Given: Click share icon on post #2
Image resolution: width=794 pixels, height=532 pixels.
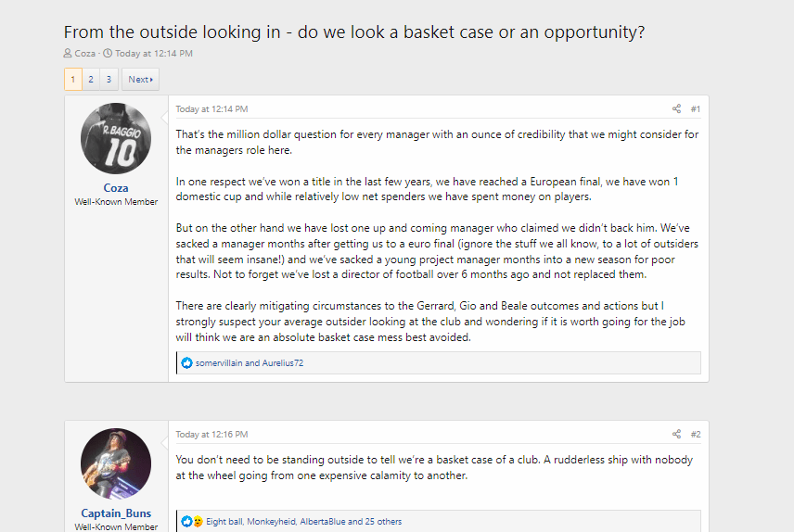Looking at the screenshot, I should point(676,435).
